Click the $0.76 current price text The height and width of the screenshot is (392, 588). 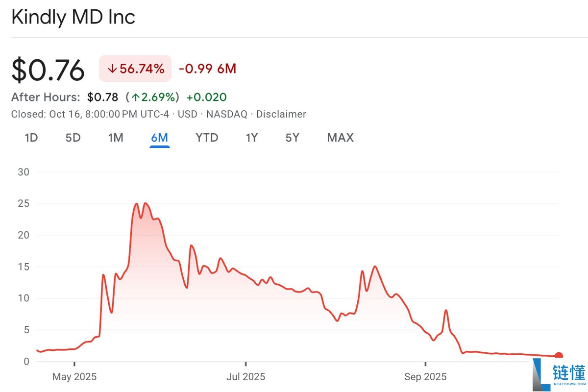[48, 70]
